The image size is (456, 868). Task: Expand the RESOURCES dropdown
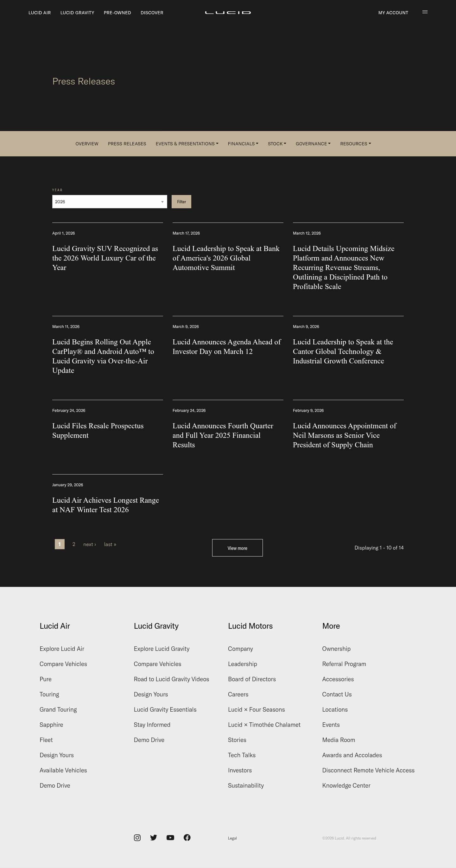[x=355, y=143]
